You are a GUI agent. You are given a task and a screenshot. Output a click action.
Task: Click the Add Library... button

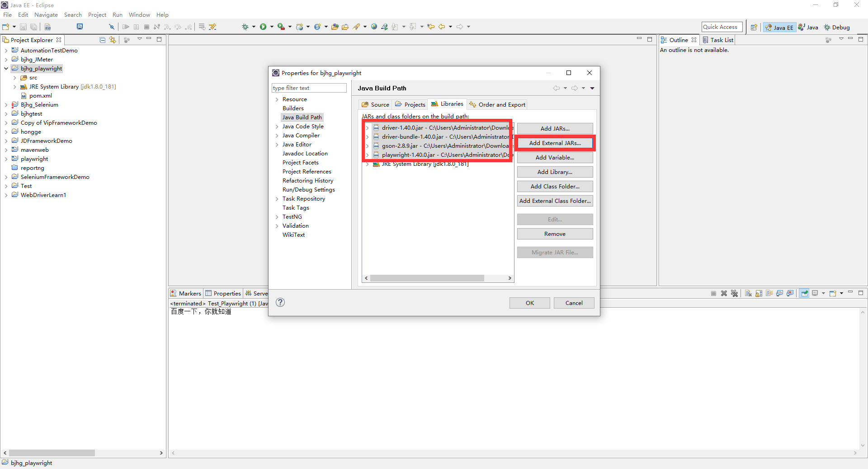pyautogui.click(x=555, y=172)
